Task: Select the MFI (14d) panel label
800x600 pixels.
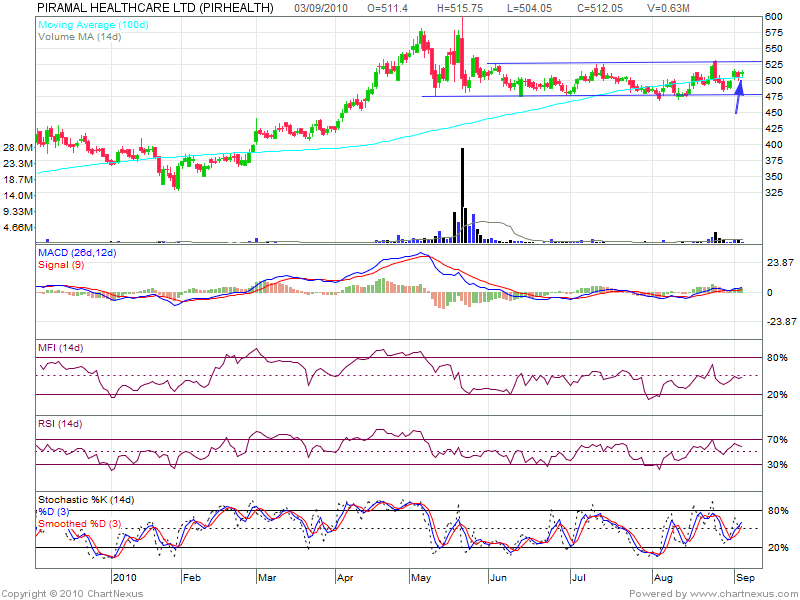Action: click(x=61, y=347)
